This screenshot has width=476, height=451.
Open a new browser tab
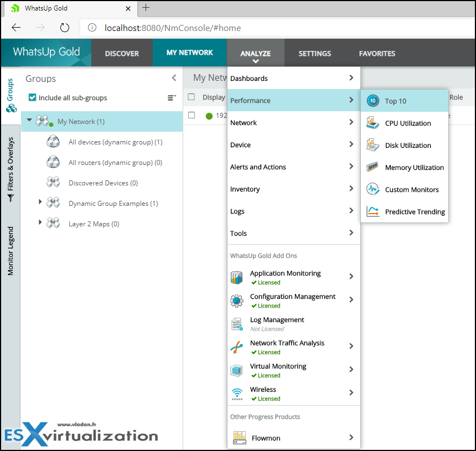146,8
